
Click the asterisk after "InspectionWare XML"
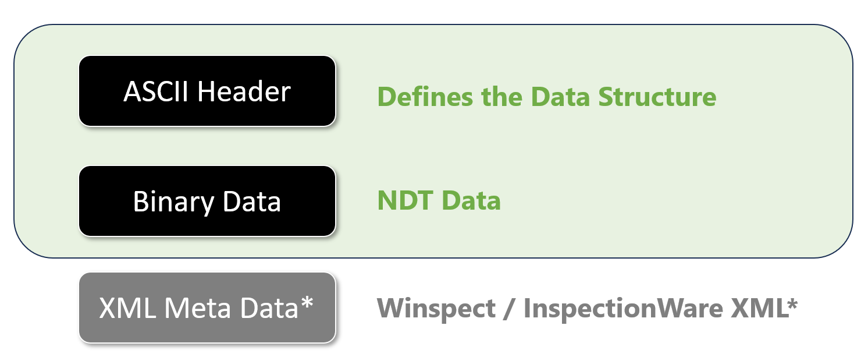791,303
